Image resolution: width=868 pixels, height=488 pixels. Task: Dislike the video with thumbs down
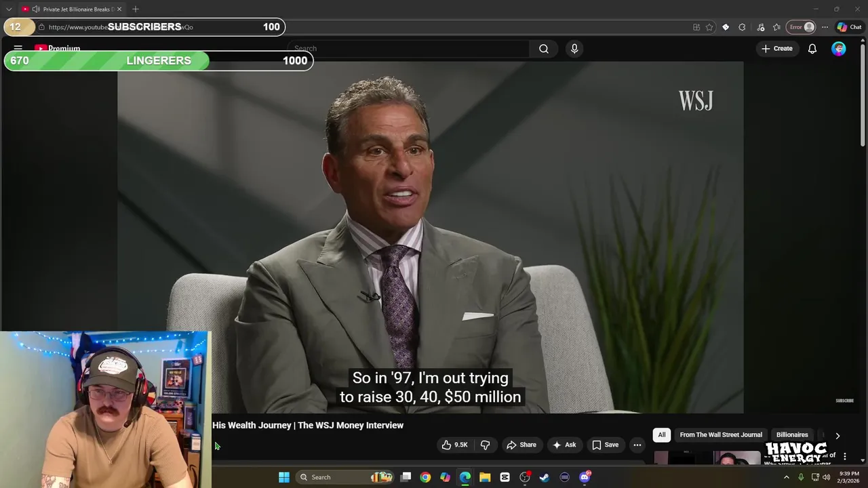(485, 445)
